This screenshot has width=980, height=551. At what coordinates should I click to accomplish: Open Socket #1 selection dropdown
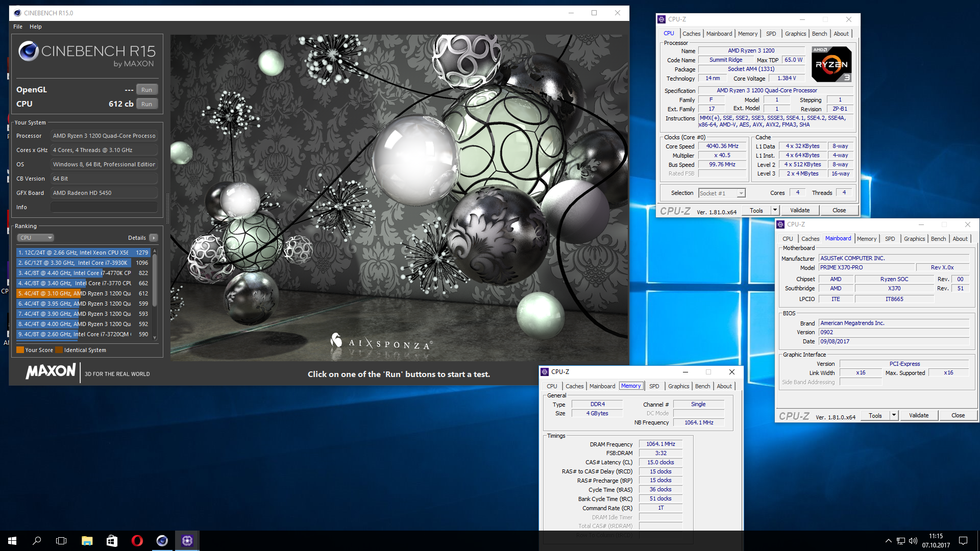point(722,193)
